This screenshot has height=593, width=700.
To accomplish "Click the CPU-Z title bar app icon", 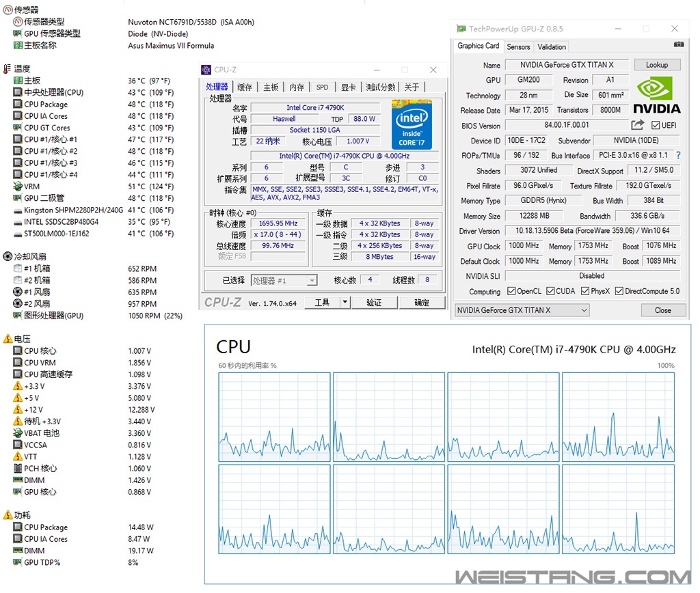I will (x=206, y=70).
